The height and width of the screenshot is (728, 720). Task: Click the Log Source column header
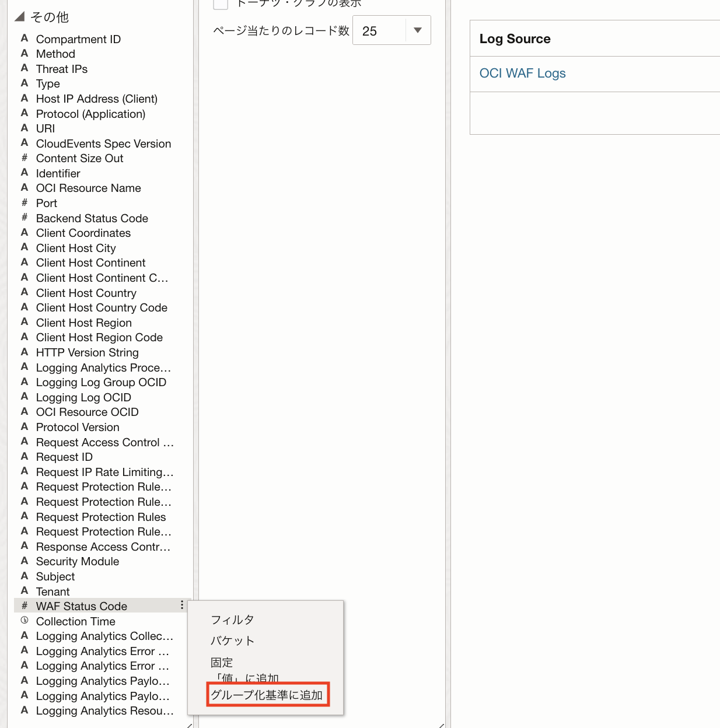coord(515,39)
